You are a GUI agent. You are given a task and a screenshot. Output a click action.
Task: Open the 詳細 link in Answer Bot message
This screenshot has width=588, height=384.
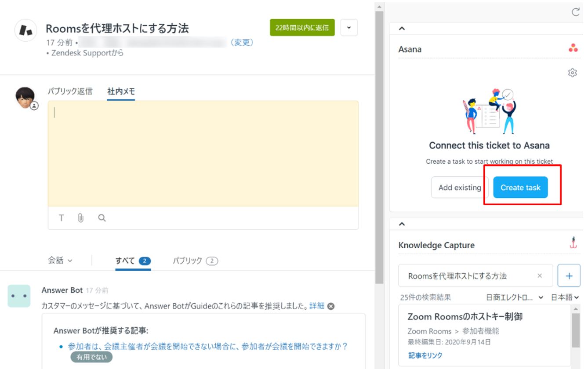pos(317,306)
